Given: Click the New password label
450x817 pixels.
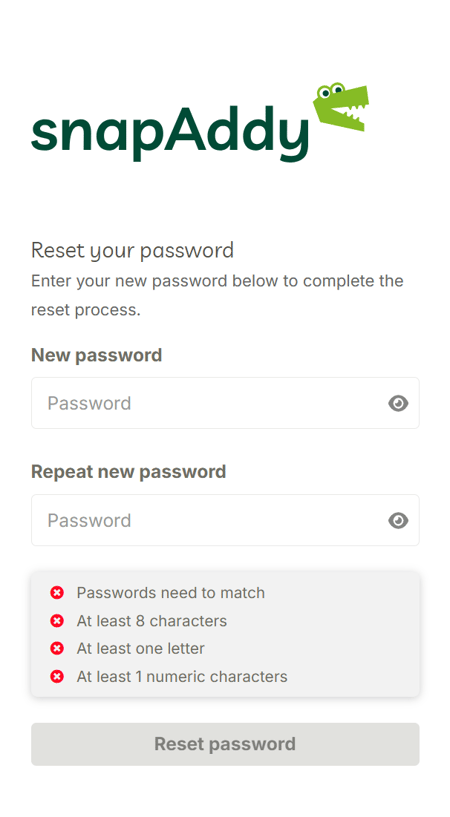Looking at the screenshot, I should pos(96,355).
